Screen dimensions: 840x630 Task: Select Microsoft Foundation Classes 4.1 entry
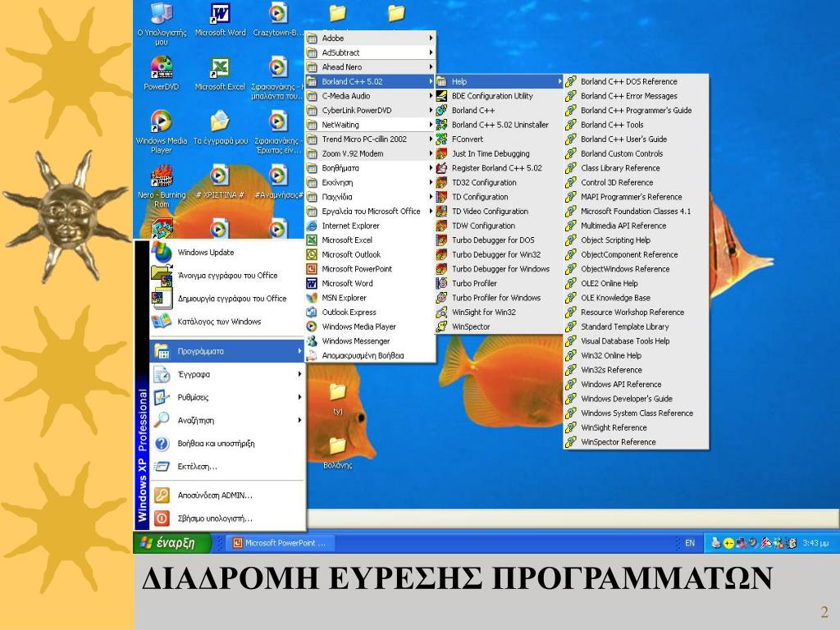click(x=636, y=212)
